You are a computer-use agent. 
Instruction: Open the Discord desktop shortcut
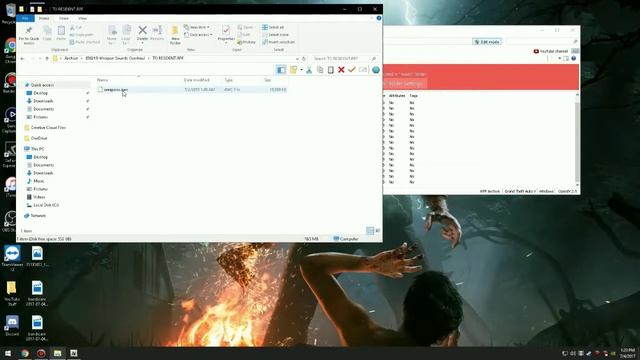(12, 325)
